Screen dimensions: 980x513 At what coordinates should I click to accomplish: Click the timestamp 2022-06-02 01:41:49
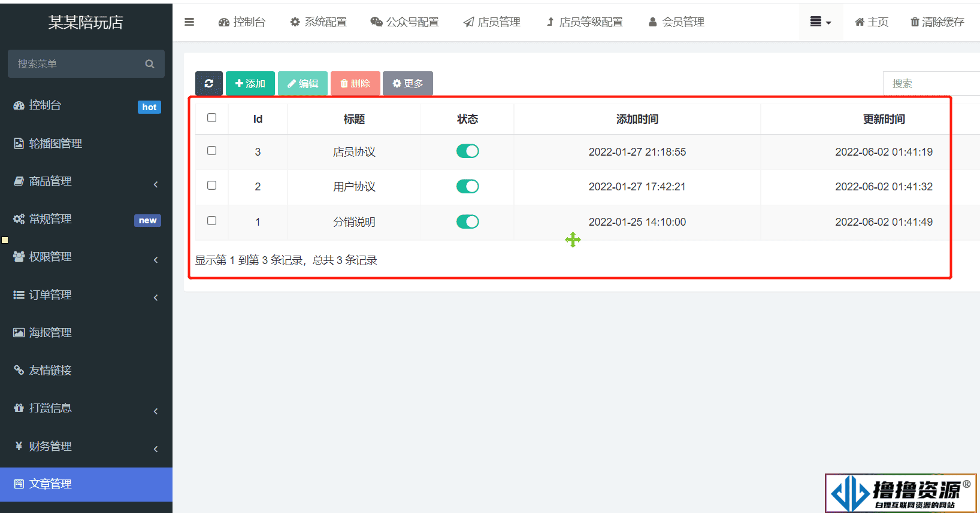884,222
